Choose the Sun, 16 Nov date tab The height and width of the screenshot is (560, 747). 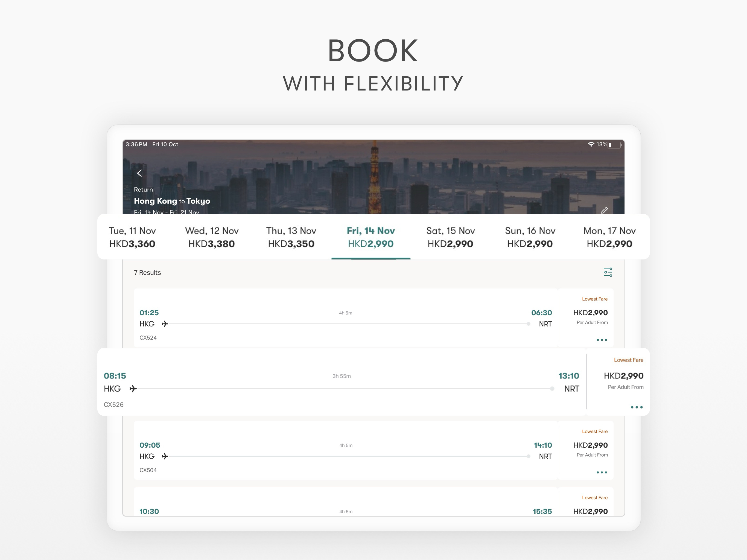530,237
